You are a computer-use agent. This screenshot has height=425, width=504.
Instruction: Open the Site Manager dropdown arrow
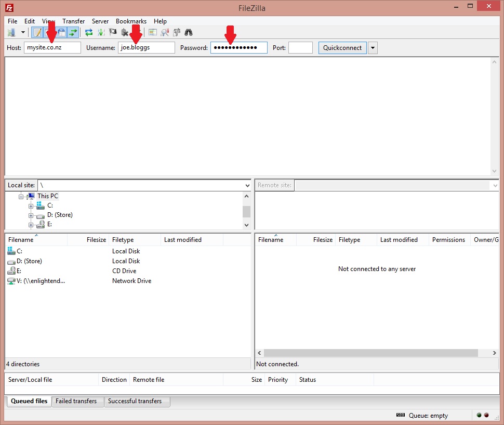click(x=23, y=32)
